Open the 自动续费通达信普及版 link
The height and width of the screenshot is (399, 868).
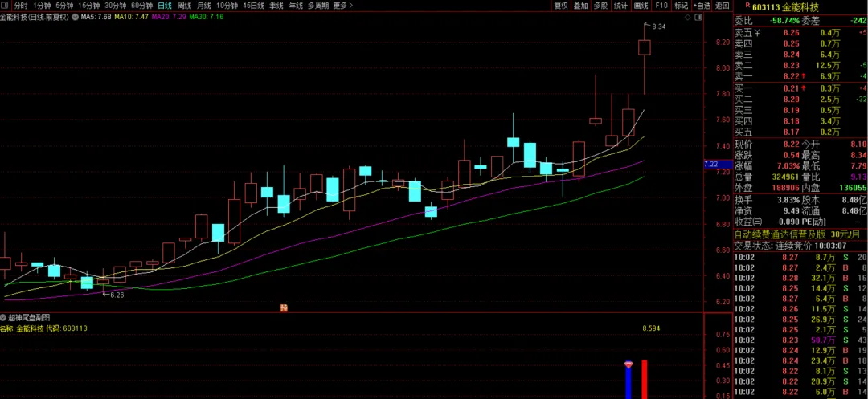tap(780, 234)
